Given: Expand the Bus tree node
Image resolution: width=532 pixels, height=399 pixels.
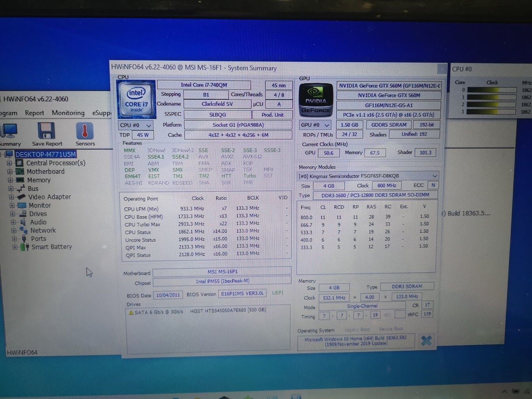Looking at the screenshot, I should tap(11, 188).
